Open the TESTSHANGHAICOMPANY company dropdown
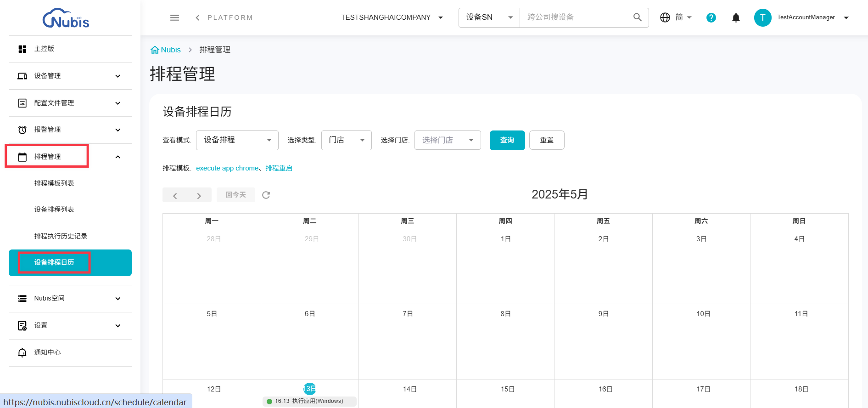Screen dimensions: 868x408 coord(392,17)
